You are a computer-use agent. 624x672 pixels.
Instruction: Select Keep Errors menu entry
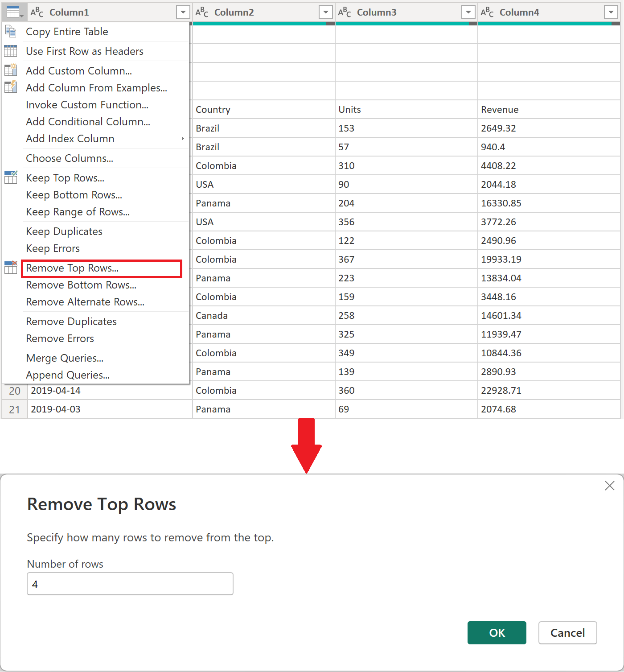[53, 248]
